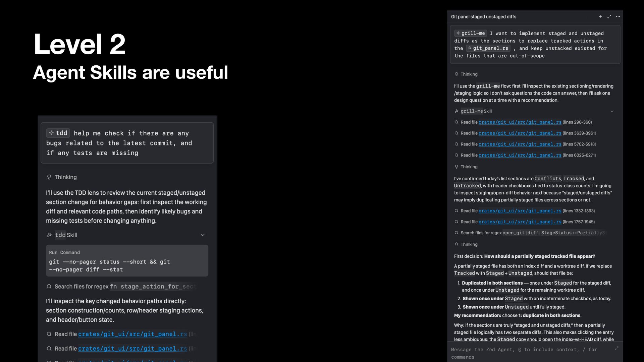Click the expand icon in the message box

coord(616,348)
